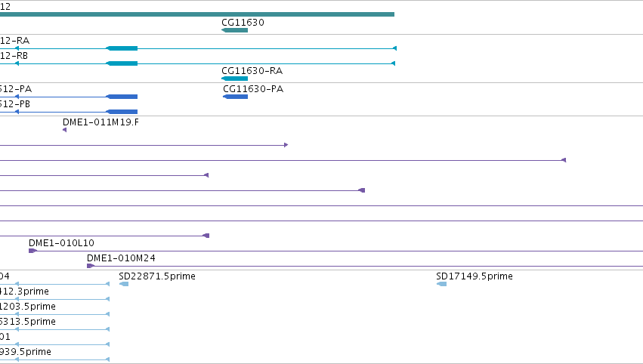Click the SD22871.5prime light blue glyph
The height and width of the screenshot is (364, 643).
pyautogui.click(x=123, y=284)
